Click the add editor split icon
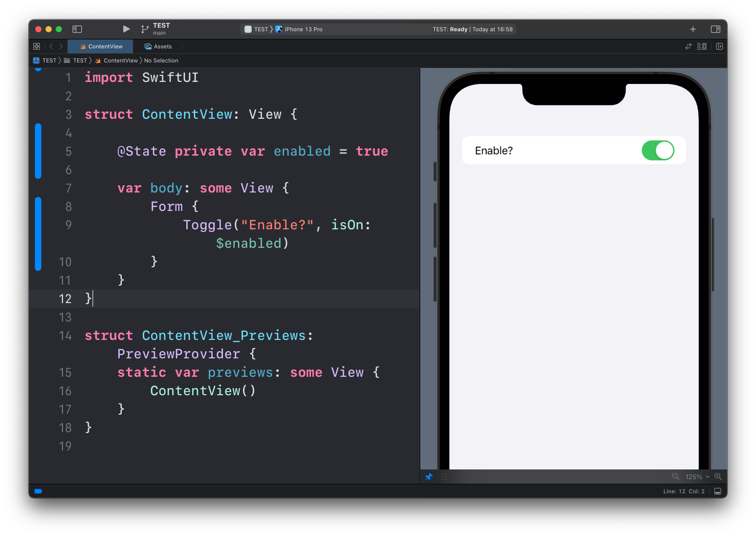The height and width of the screenshot is (536, 756). [720, 47]
